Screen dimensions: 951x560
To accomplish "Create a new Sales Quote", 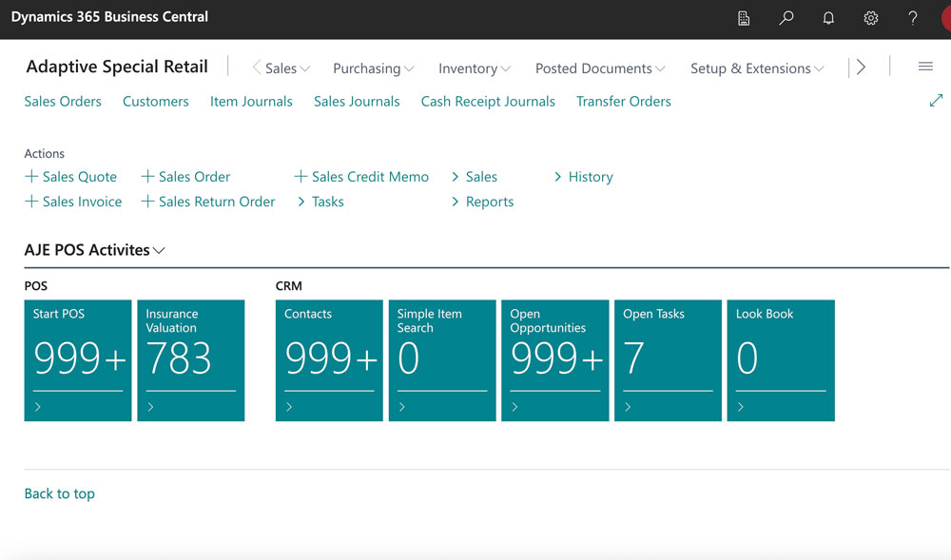I will [x=71, y=177].
